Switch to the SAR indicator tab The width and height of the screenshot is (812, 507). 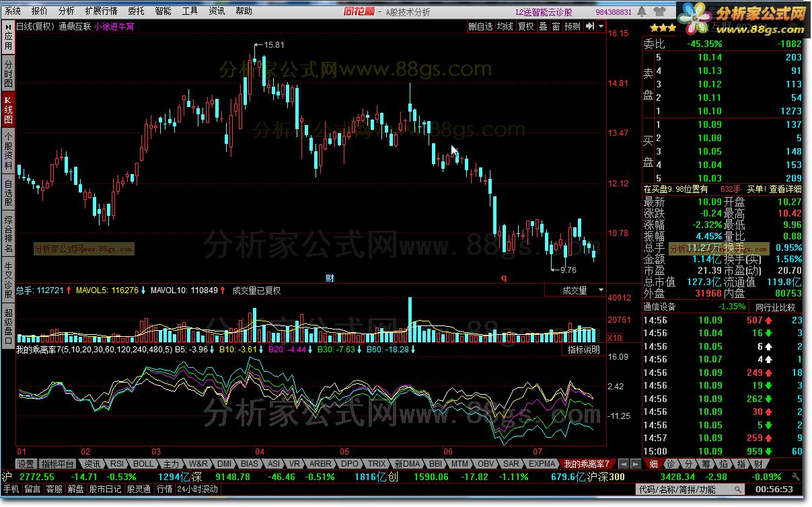(x=511, y=464)
